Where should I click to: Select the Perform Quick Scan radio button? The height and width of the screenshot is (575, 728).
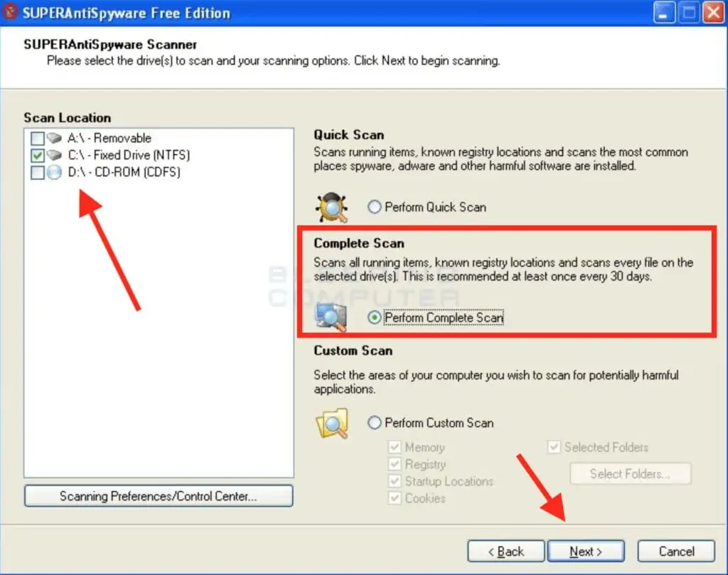tap(374, 207)
